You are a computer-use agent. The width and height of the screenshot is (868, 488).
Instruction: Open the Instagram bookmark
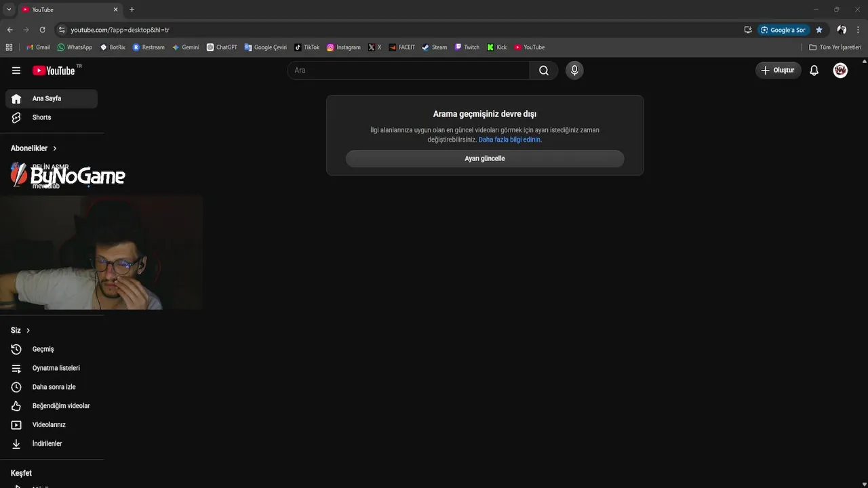pyautogui.click(x=344, y=47)
